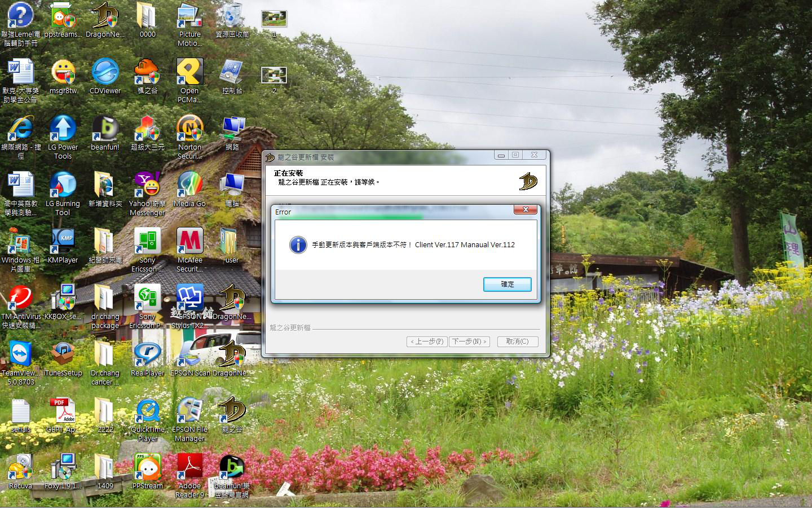This screenshot has height=508, width=812.
Task: Select the 超級大三元 desktop icon
Action: tap(147, 133)
